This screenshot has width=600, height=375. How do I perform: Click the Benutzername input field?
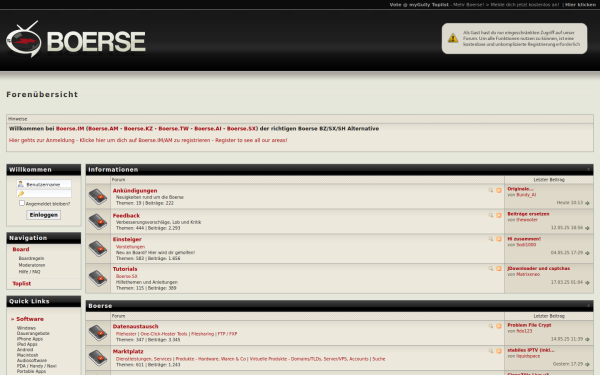44,184
